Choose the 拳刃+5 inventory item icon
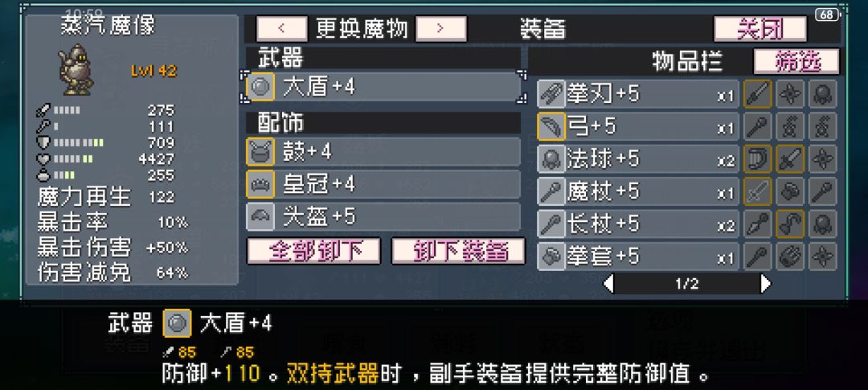 click(x=551, y=94)
